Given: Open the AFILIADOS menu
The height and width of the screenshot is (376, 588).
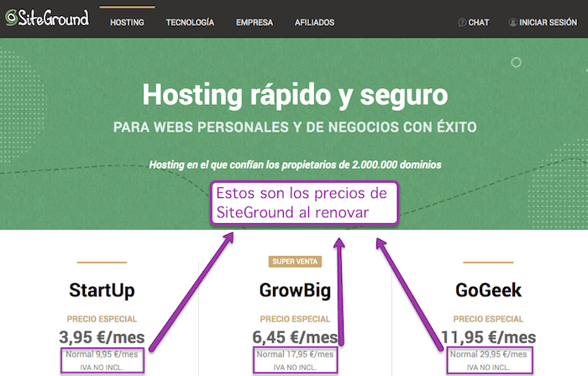Looking at the screenshot, I should click(314, 23).
